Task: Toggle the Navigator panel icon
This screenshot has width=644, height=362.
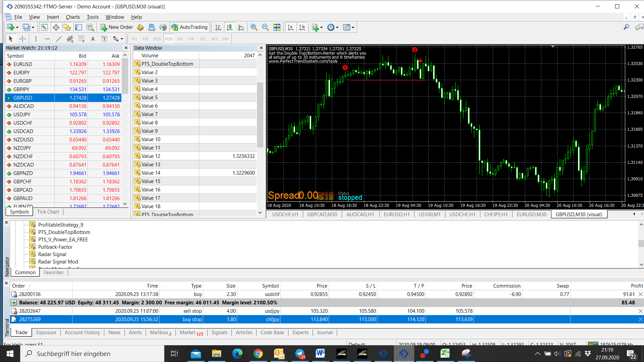Action: (67, 27)
